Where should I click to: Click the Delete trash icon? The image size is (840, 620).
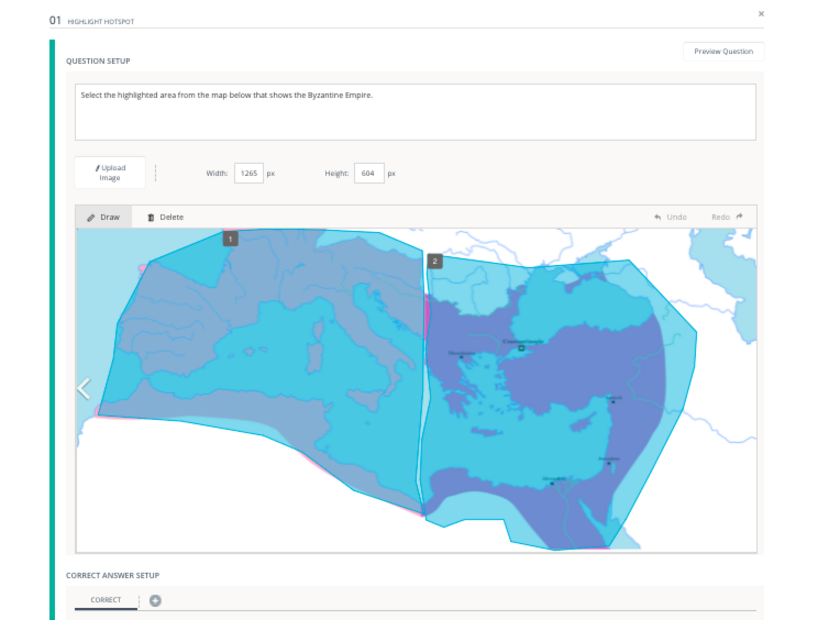pos(151,217)
